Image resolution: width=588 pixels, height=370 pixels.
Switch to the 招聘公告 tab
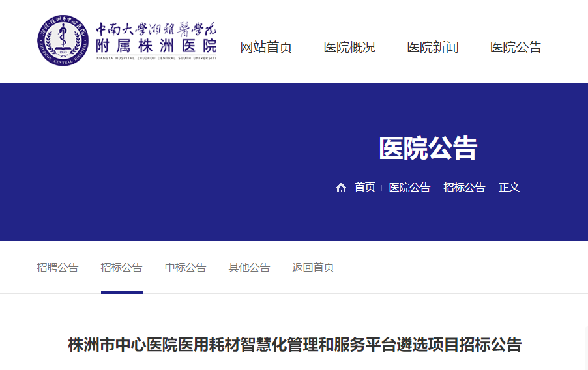[x=57, y=268]
